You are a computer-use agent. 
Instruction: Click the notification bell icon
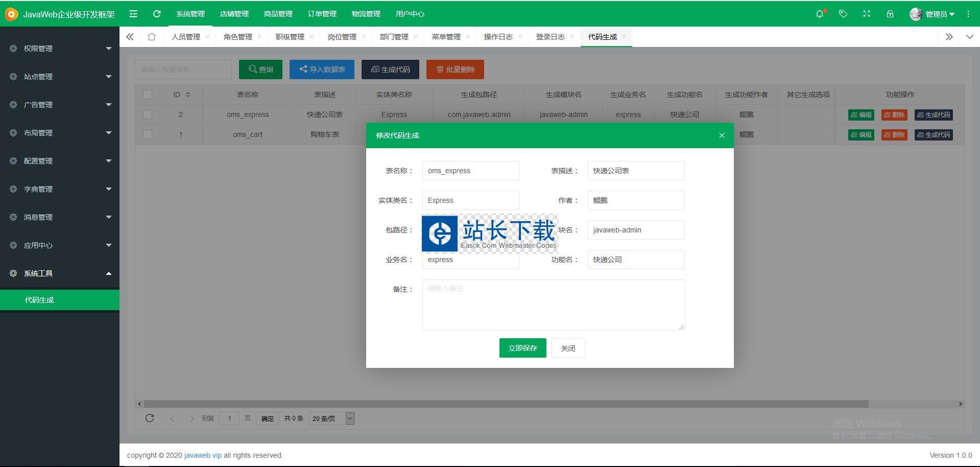click(x=820, y=14)
